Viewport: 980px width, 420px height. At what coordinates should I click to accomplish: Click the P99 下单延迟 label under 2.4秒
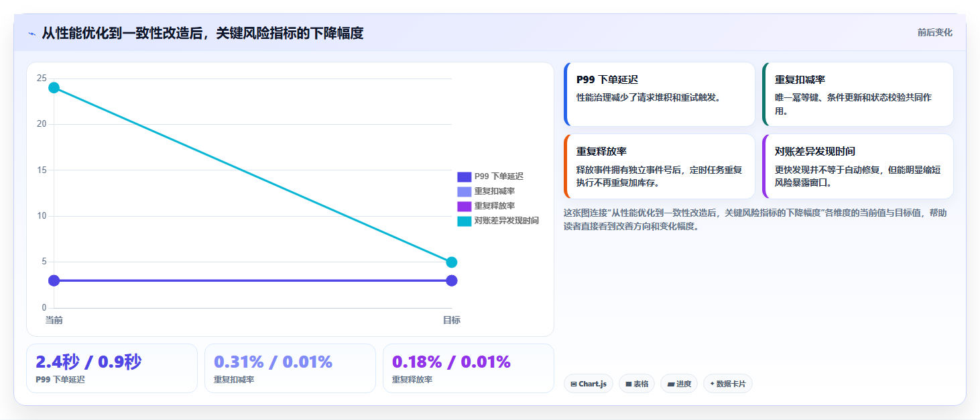(60, 380)
